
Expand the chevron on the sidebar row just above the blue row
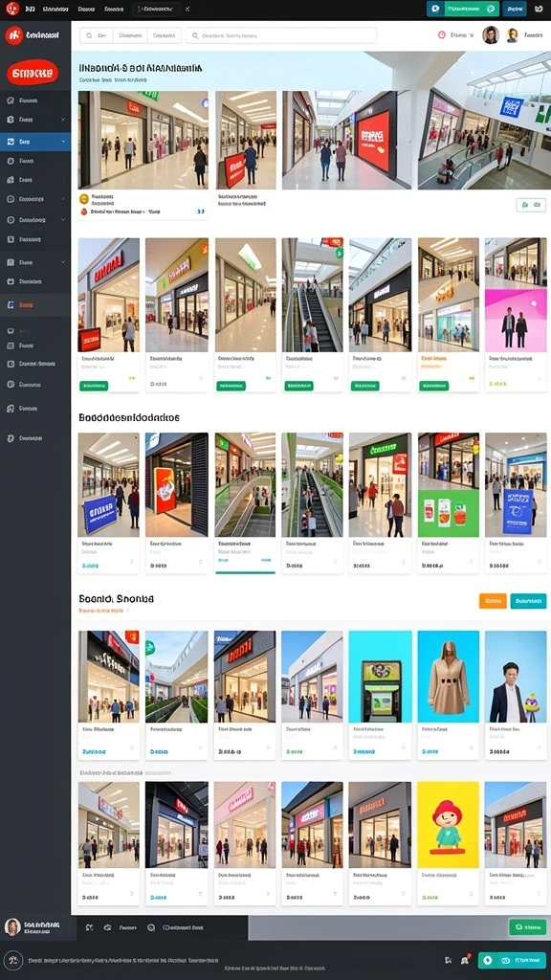(62, 120)
